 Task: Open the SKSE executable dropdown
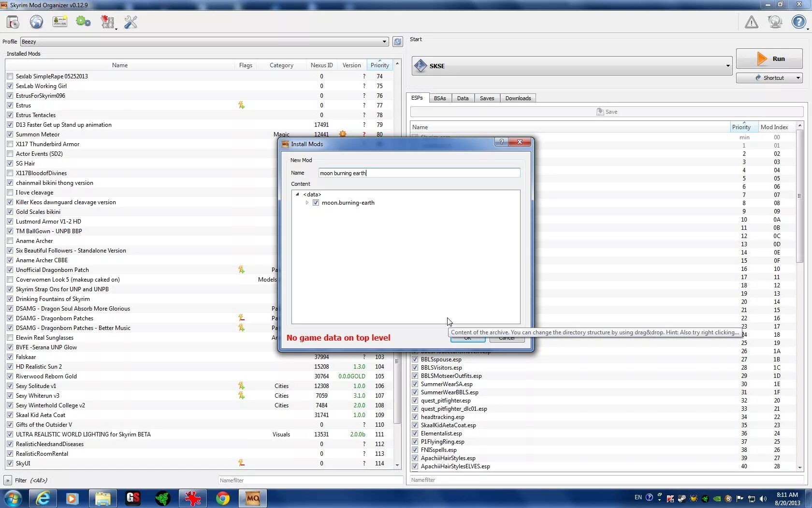(x=572, y=66)
